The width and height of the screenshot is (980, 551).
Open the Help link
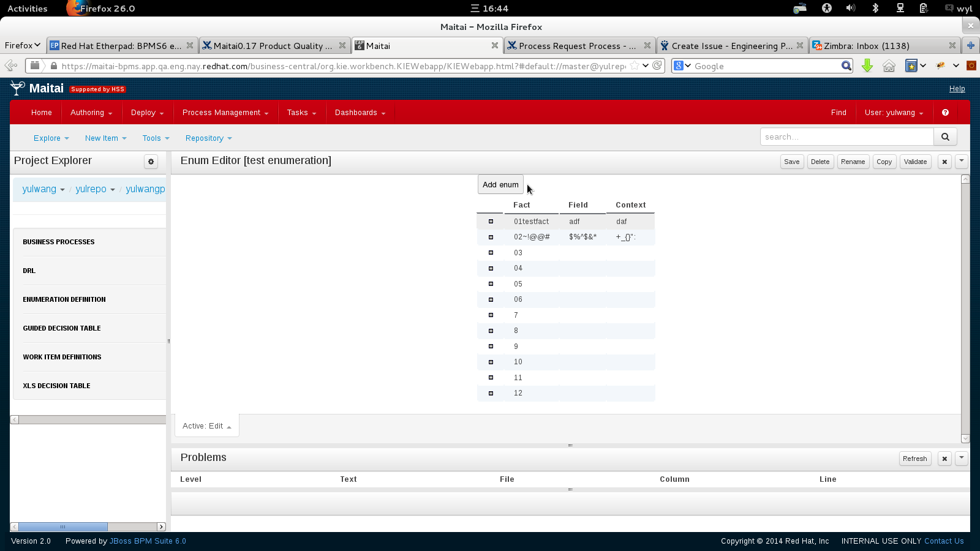point(957,89)
